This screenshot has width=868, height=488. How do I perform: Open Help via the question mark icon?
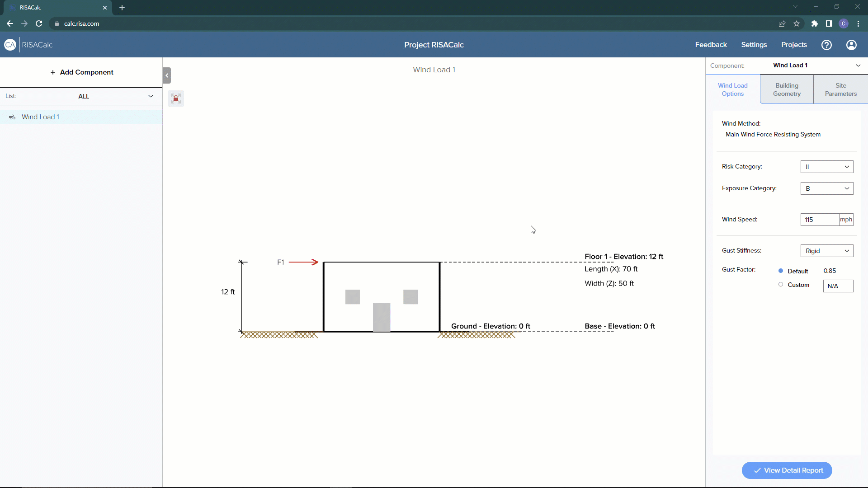pos(826,45)
